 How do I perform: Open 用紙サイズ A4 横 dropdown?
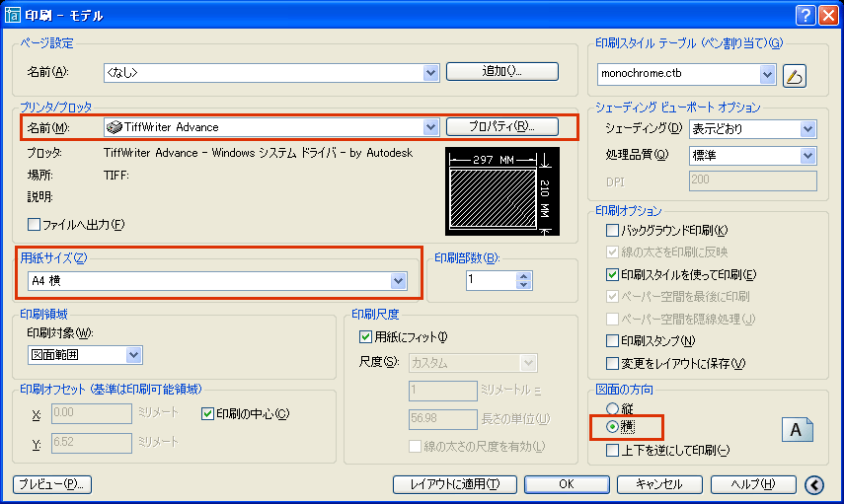coord(398,281)
